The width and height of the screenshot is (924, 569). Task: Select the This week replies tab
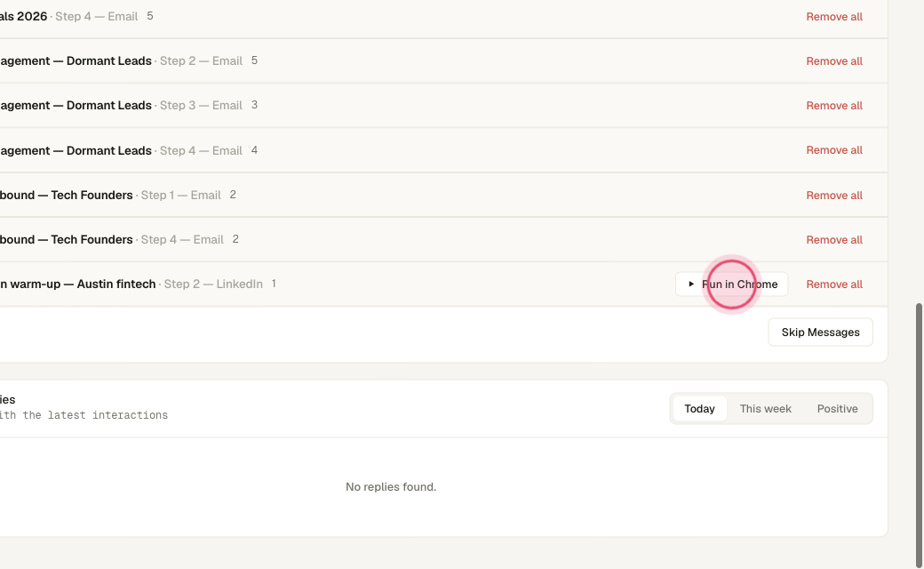pos(766,409)
